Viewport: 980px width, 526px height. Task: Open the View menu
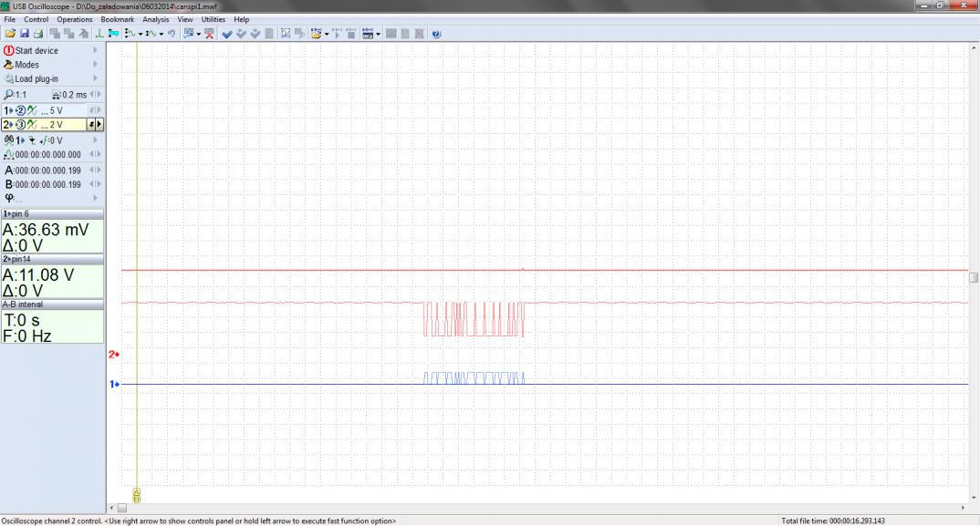coord(185,19)
